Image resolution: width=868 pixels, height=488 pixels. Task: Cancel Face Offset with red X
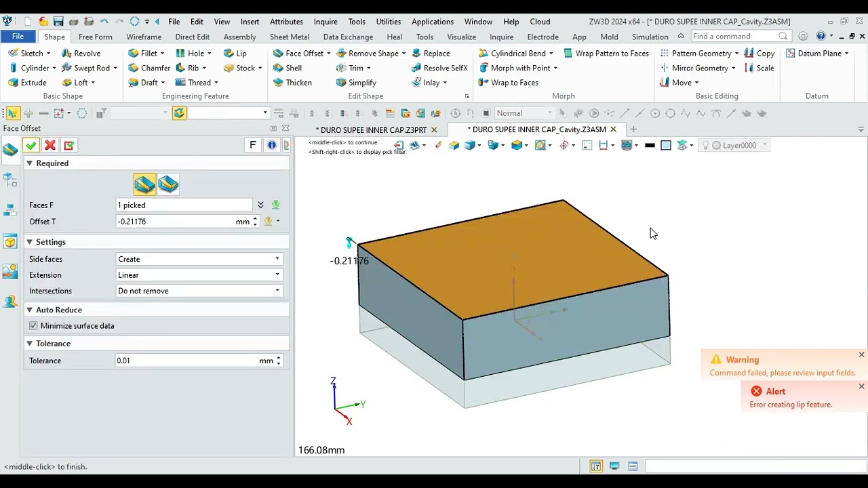coord(50,145)
